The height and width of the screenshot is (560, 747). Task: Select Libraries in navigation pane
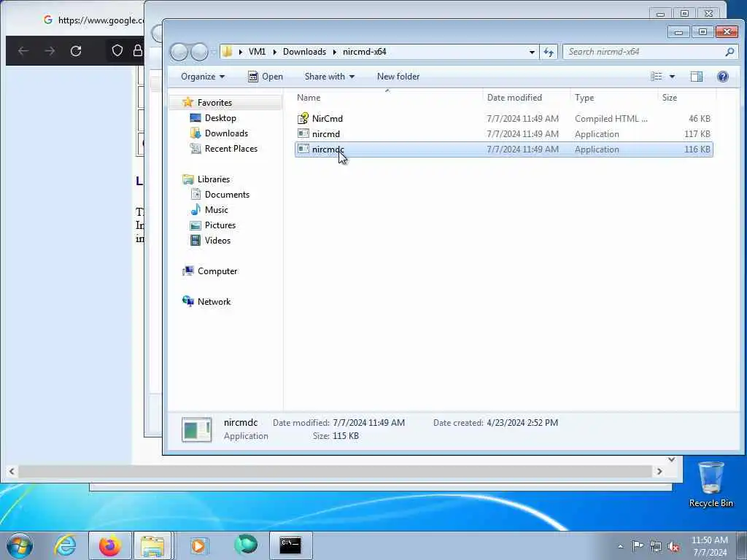click(214, 179)
